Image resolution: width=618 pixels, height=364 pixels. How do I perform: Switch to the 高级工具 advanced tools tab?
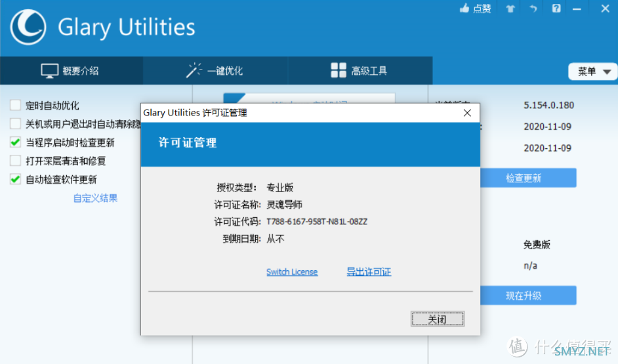pos(360,71)
